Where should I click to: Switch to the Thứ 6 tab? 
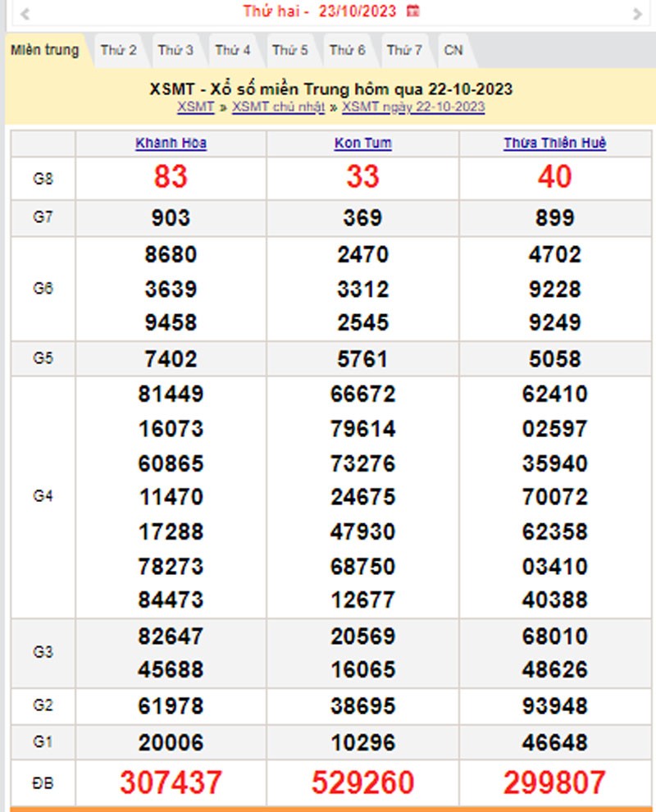(347, 50)
